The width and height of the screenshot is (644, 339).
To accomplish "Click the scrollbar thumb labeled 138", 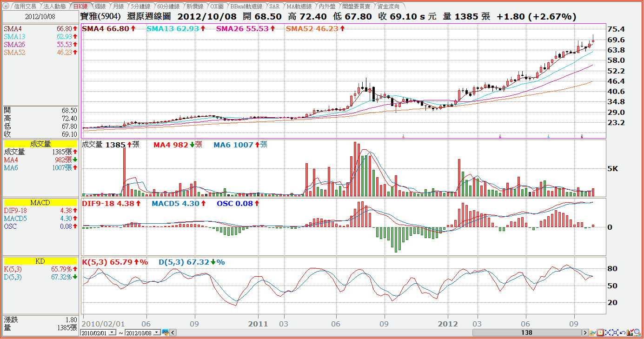I will 527,332.
